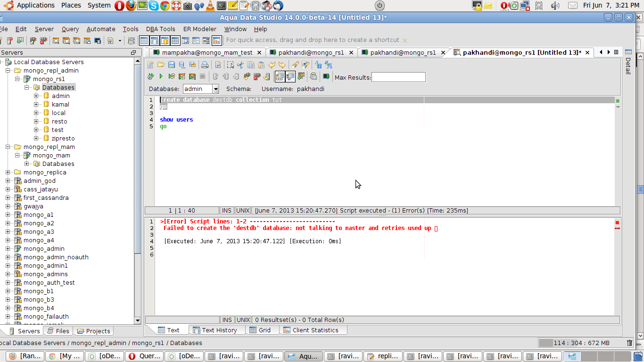The height and width of the screenshot is (362, 644).
Task: Click the garbage collection trash icon in status bar
Action: coord(629,343)
